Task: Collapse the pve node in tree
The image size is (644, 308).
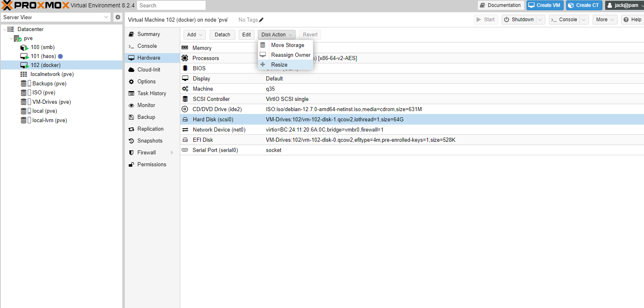Action: [11, 38]
